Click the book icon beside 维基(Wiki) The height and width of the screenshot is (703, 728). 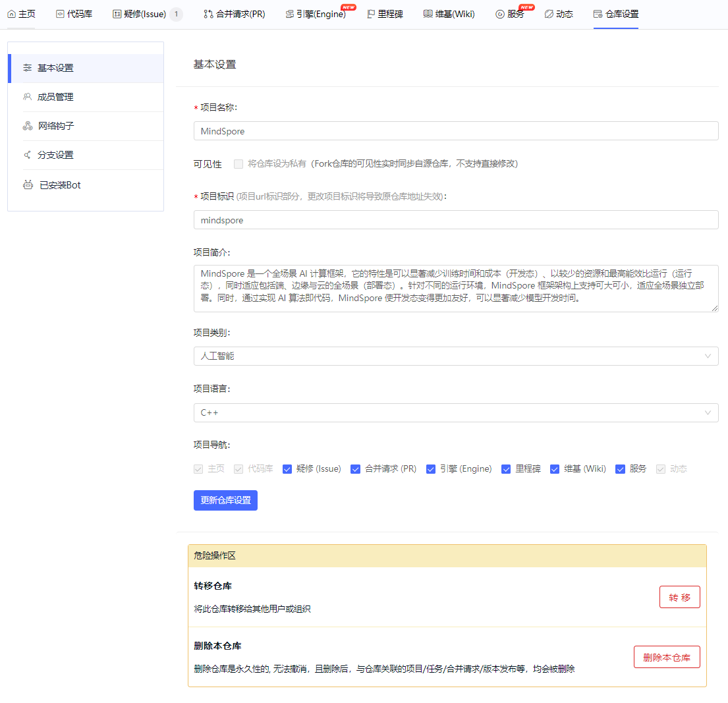coord(428,14)
